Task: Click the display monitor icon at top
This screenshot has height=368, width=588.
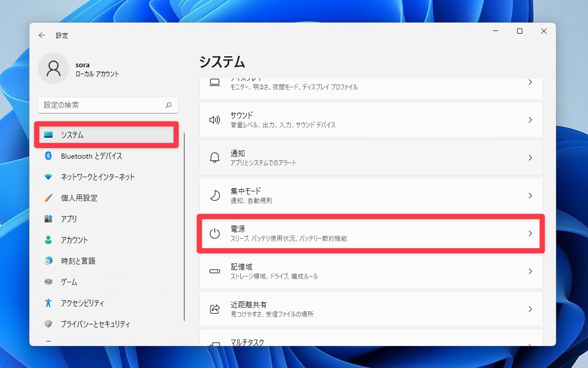Action: click(x=215, y=82)
